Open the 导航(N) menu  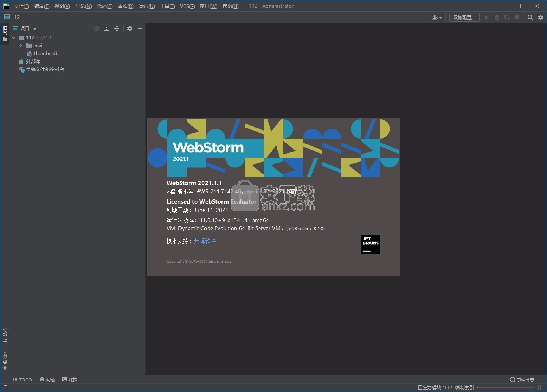click(83, 6)
